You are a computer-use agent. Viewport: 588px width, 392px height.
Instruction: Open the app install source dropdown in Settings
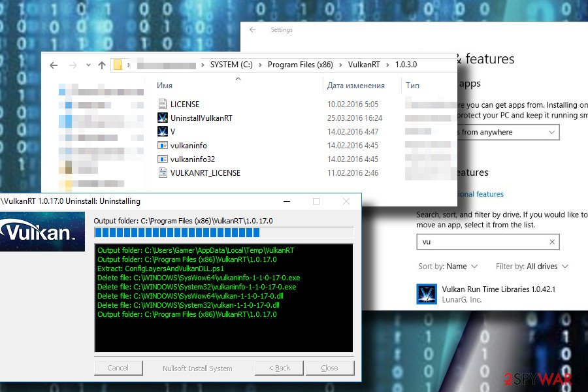(x=508, y=132)
